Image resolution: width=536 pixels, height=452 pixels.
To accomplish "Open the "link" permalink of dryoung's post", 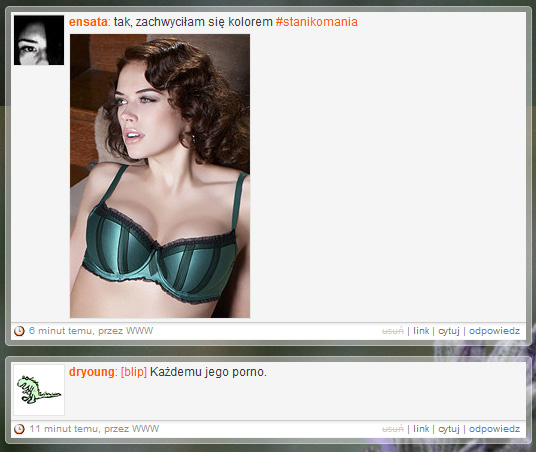I will pos(421,428).
